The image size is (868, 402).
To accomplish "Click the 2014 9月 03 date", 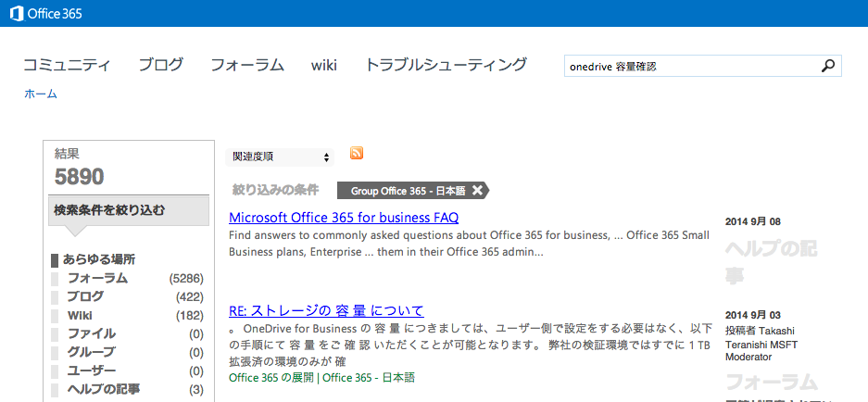I will (753, 315).
